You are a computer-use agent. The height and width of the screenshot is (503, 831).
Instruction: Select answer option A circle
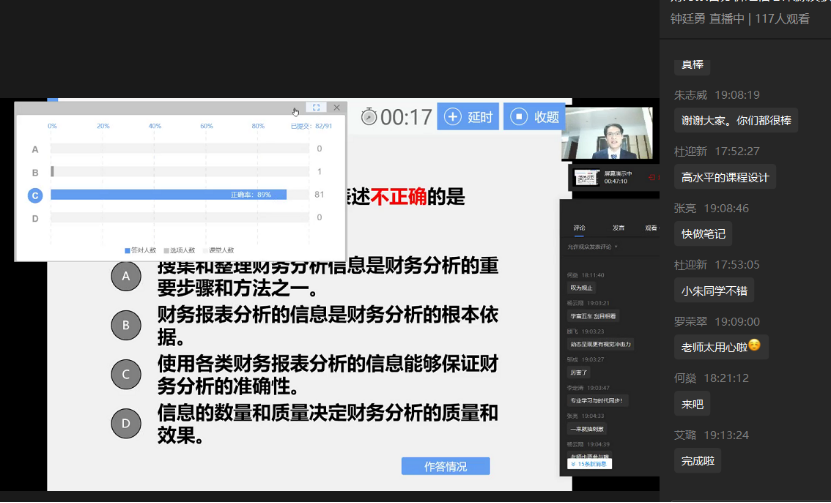[126, 276]
